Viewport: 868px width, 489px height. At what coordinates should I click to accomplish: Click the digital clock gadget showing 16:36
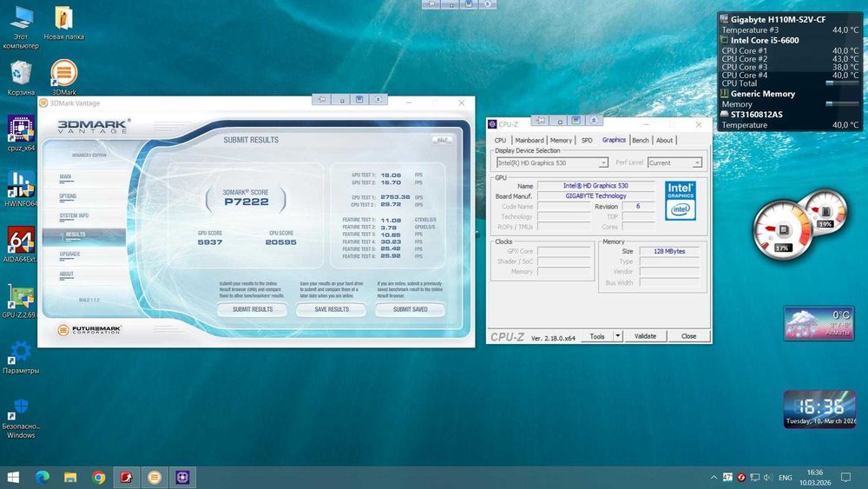pos(820,410)
